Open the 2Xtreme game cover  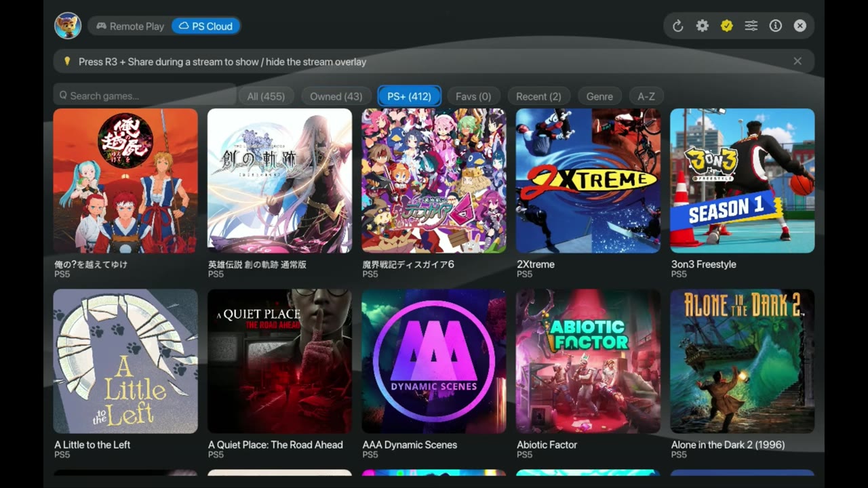[588, 180]
